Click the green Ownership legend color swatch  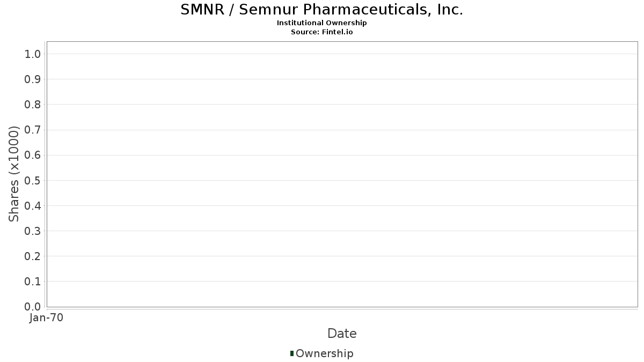tap(292, 353)
